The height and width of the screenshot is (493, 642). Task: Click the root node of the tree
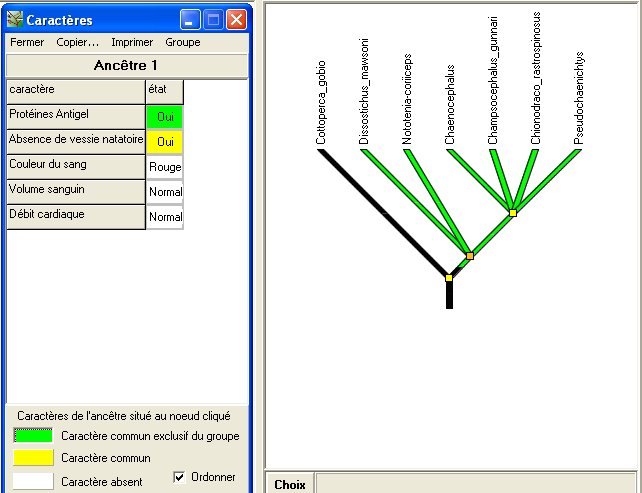[x=449, y=277]
